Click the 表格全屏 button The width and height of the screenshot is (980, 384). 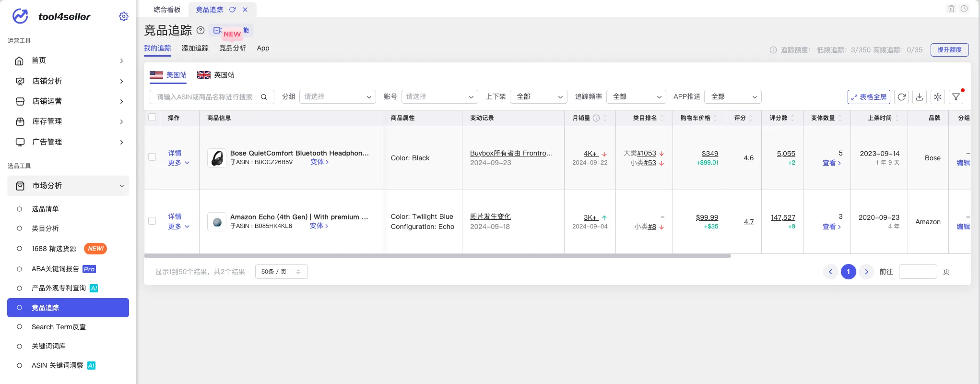coord(869,97)
